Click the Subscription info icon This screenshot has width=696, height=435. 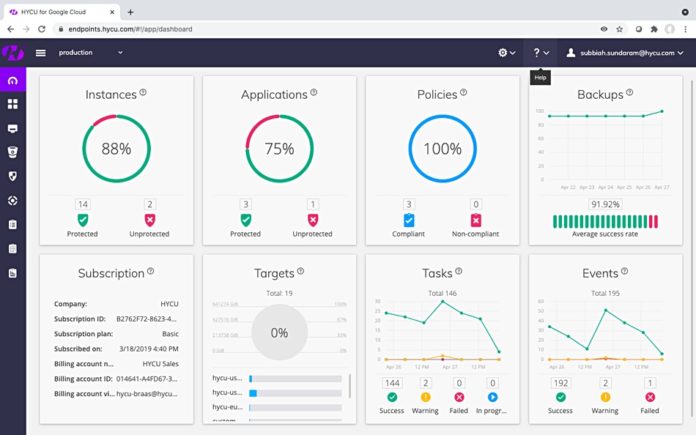click(150, 271)
